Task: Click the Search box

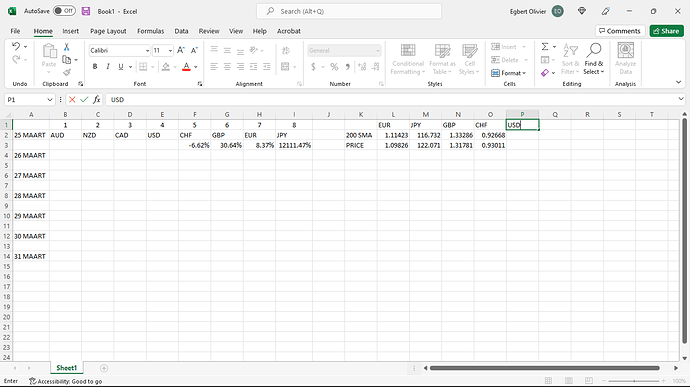Action: [349, 11]
